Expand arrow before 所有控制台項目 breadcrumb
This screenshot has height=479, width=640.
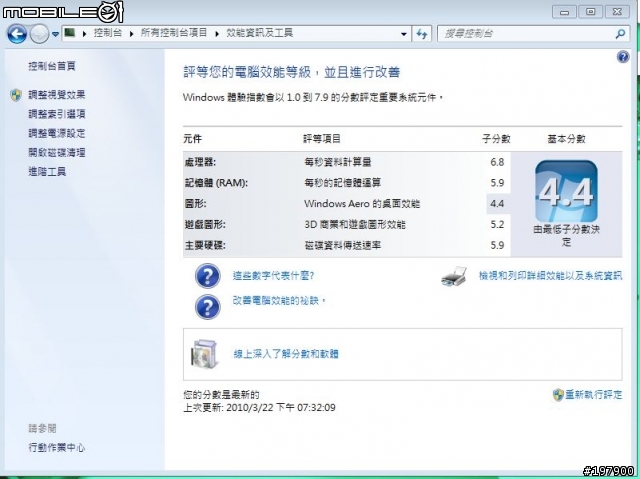[131, 34]
